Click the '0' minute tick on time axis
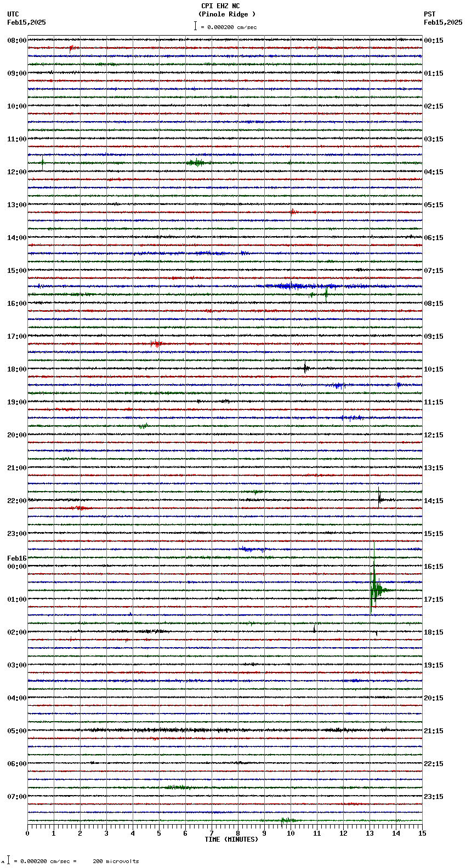The image size is (466, 868). pyautogui.click(x=27, y=833)
